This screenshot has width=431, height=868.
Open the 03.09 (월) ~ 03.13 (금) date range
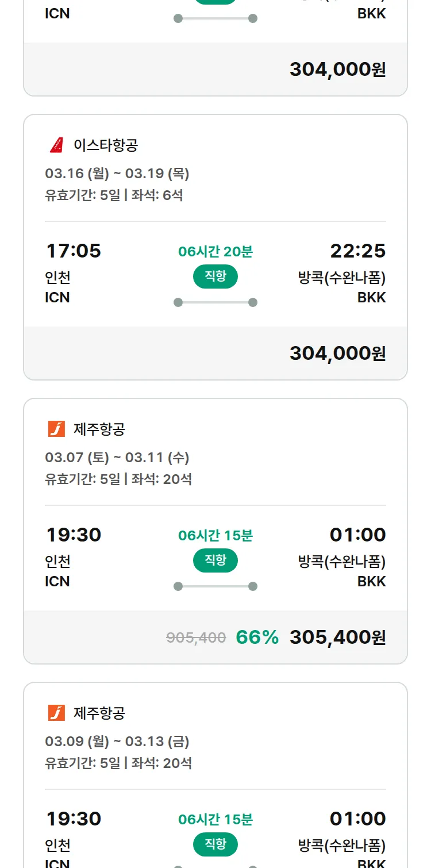click(117, 742)
